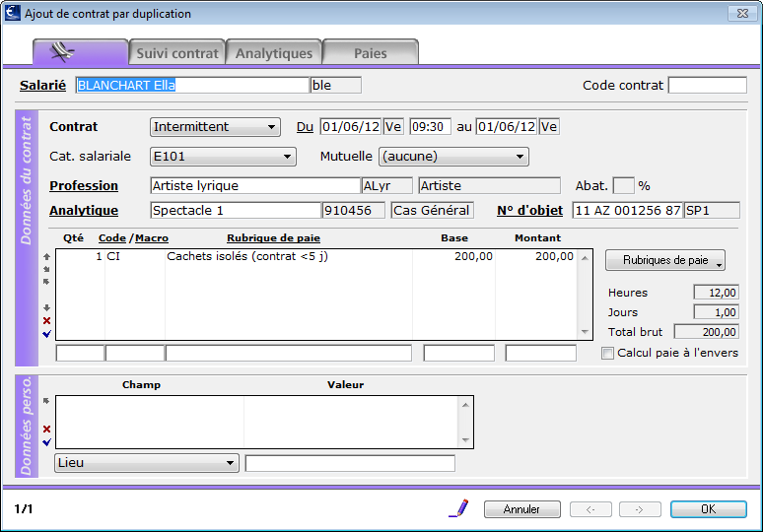Click the Rubrique de paie column header

pyautogui.click(x=273, y=238)
